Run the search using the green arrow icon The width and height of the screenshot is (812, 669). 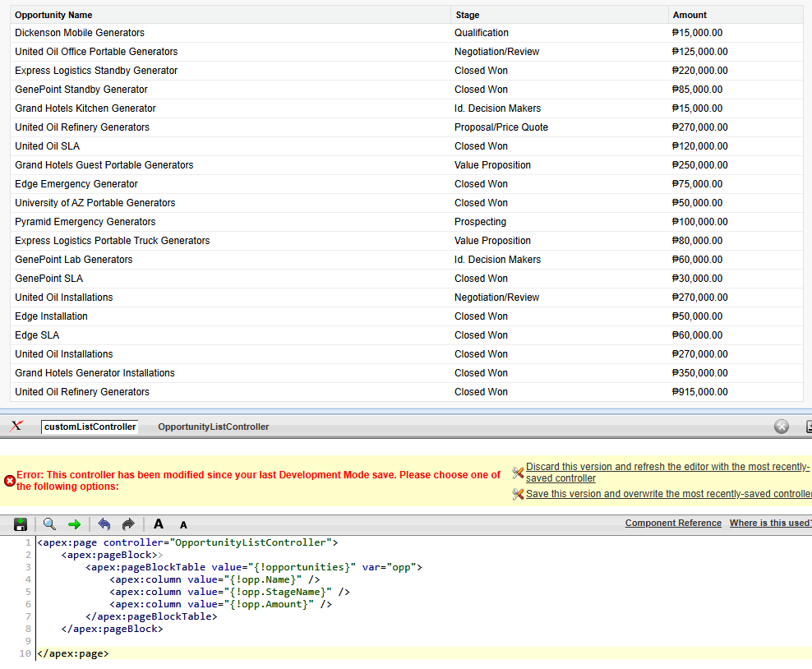click(75, 524)
